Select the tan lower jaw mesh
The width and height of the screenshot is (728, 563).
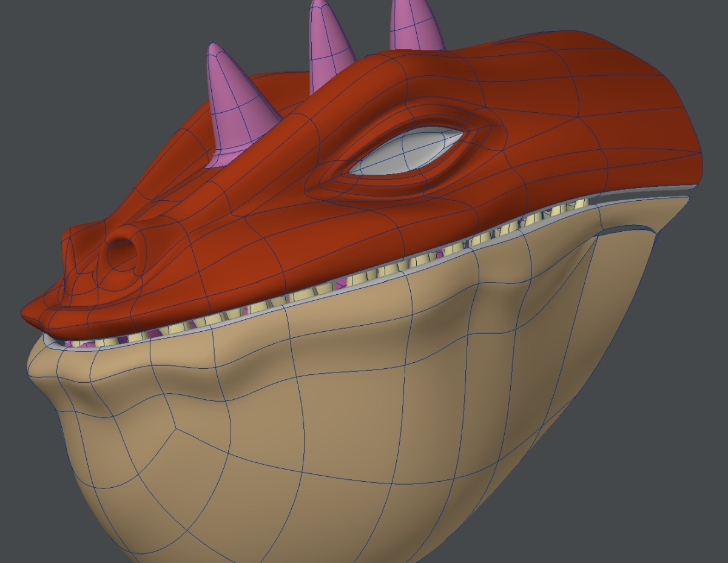[364, 394]
